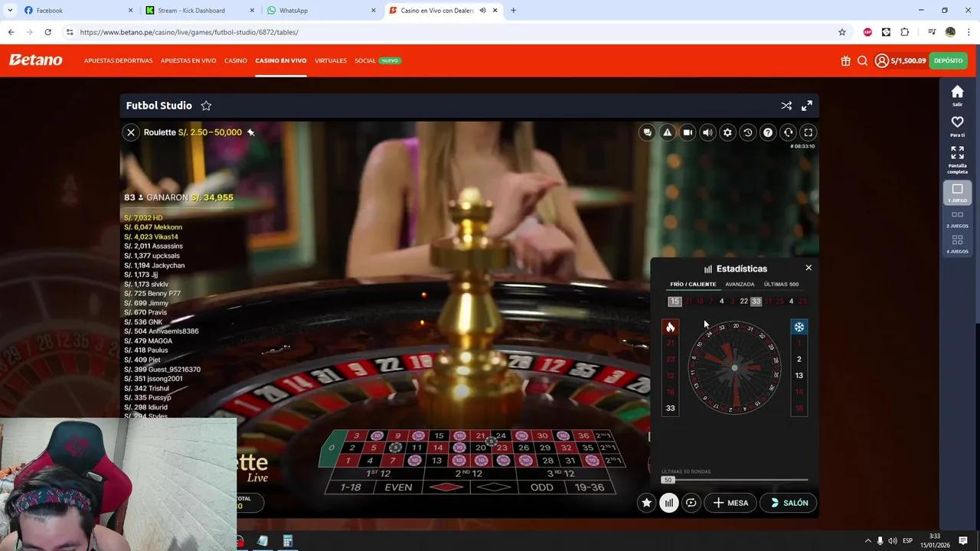Open the live chat icon
This screenshot has width=980, height=551.
(647, 132)
